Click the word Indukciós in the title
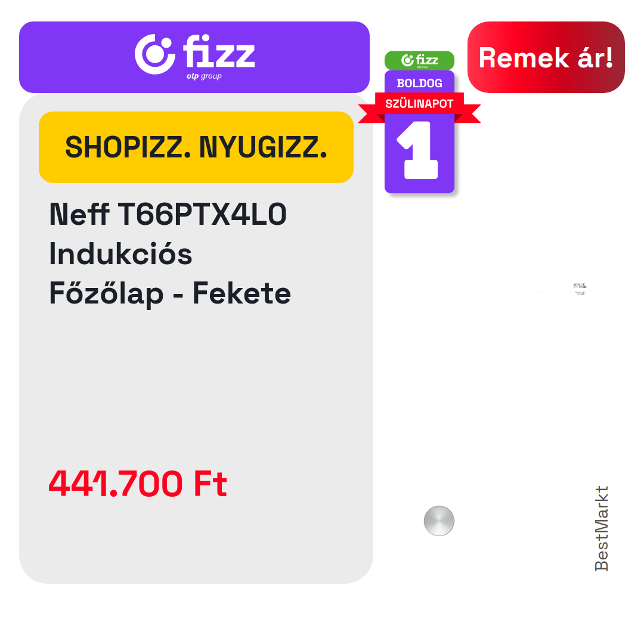 120,253
